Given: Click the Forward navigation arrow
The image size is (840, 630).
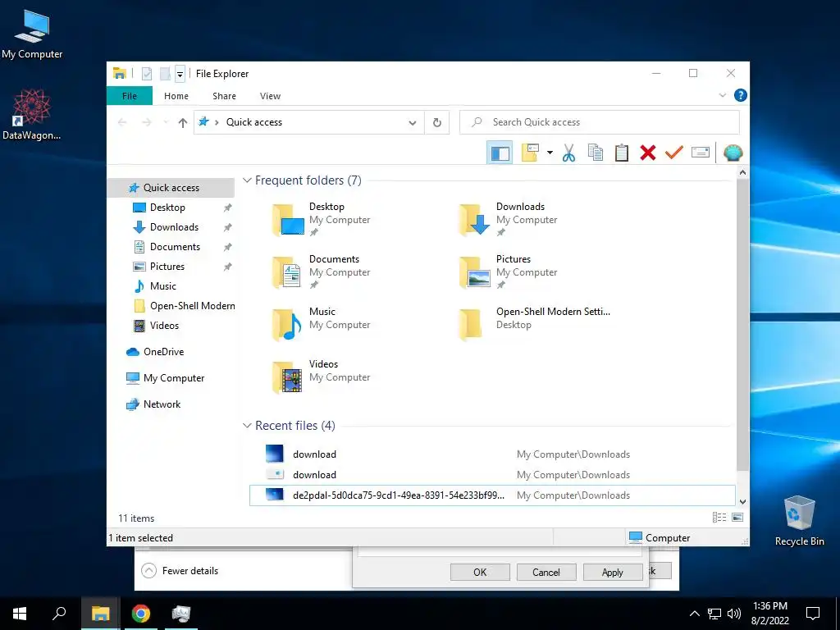Looking at the screenshot, I should [x=146, y=123].
